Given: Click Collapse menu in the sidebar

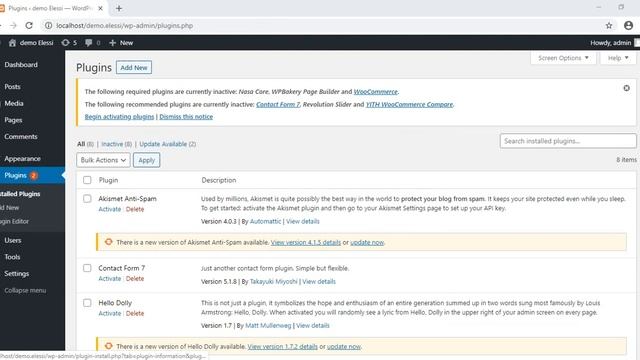Looking at the screenshot, I should point(25,290).
